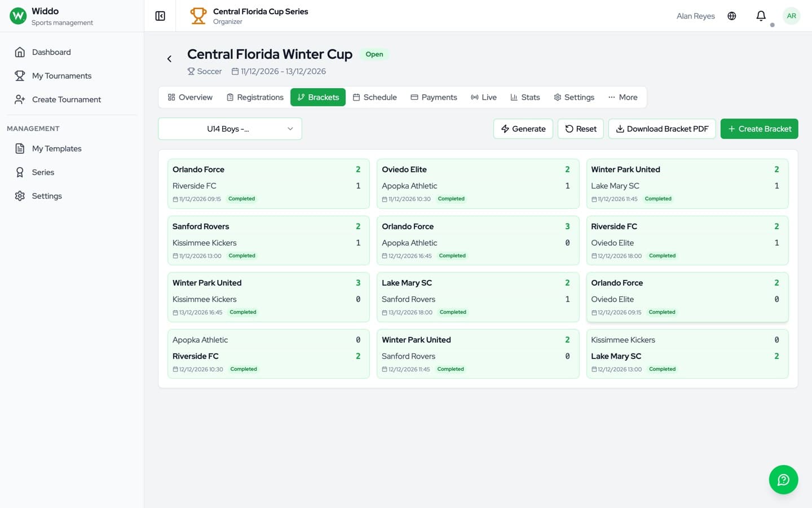
Task: Expand the U14 Boys division dropdown
Action: [230, 129]
